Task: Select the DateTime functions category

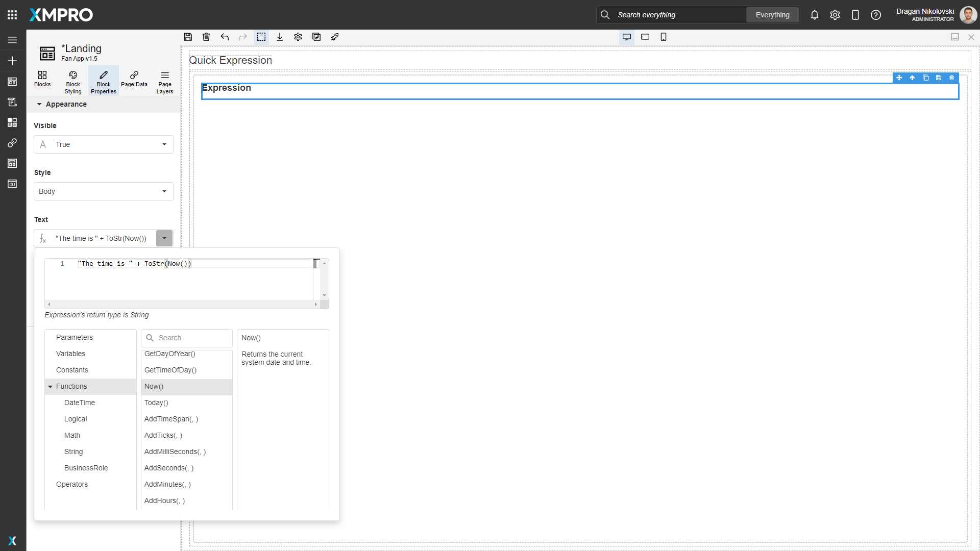Action: click(x=80, y=403)
